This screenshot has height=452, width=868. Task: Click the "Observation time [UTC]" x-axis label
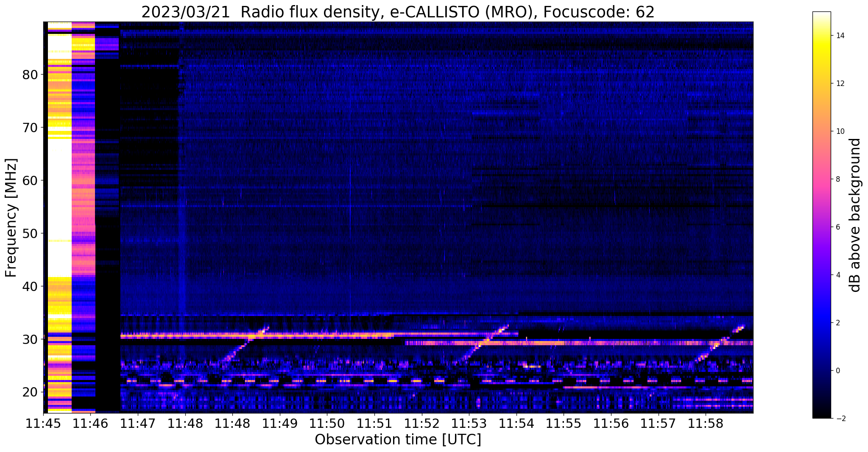click(398, 439)
